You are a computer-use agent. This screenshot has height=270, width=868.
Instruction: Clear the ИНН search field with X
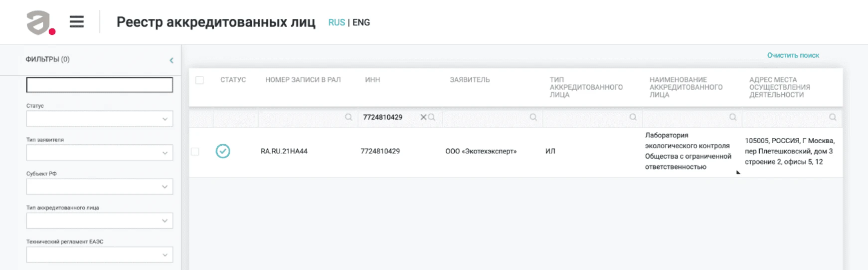pos(423,117)
